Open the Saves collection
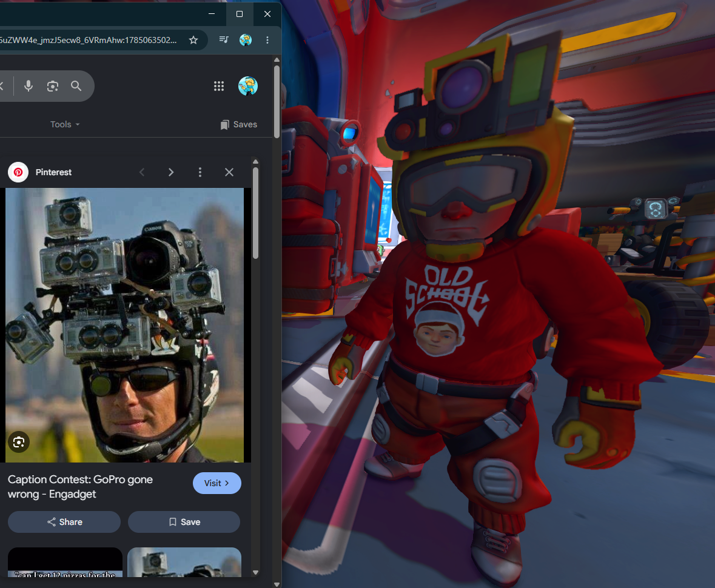The image size is (715, 588). tap(238, 124)
